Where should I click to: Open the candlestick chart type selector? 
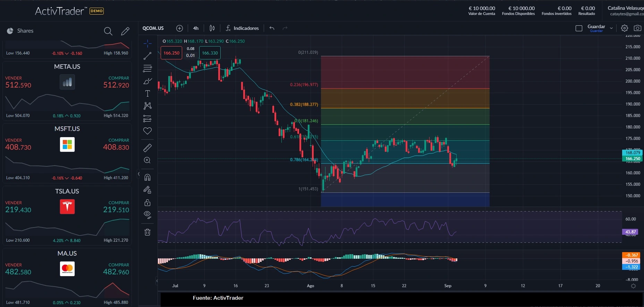coord(212,28)
